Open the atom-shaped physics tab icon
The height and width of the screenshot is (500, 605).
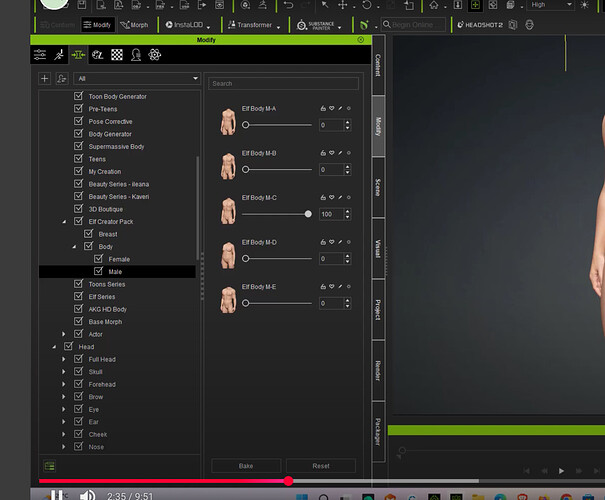tap(154, 55)
